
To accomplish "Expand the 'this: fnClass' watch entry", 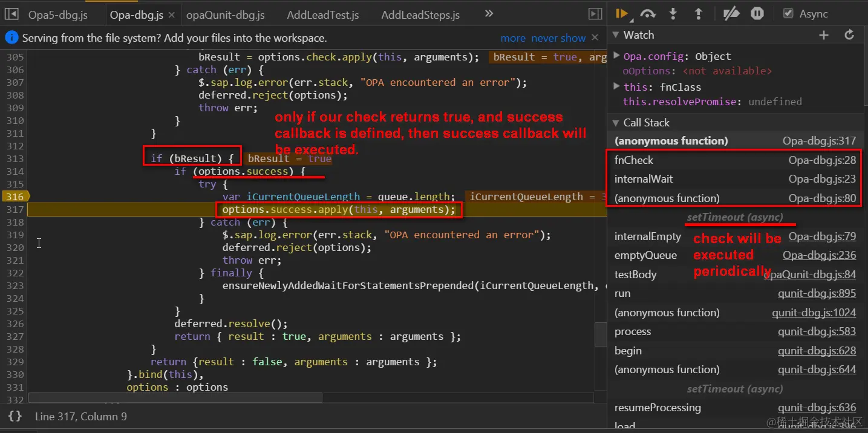I will 616,86.
